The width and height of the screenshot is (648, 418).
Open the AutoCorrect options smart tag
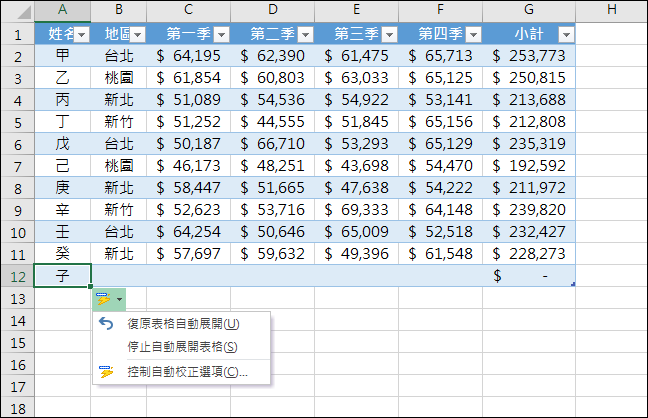(x=109, y=299)
